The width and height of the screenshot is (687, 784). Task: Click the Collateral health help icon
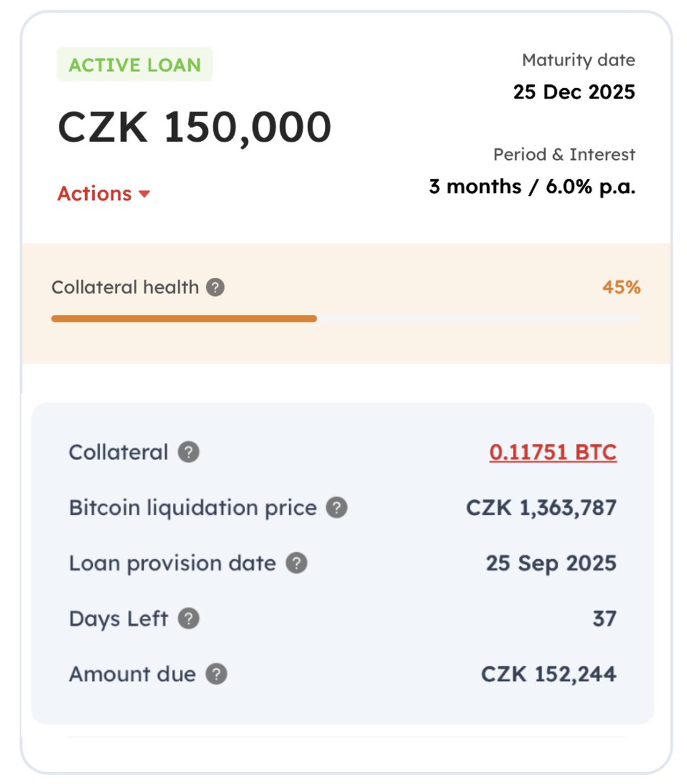click(x=215, y=287)
